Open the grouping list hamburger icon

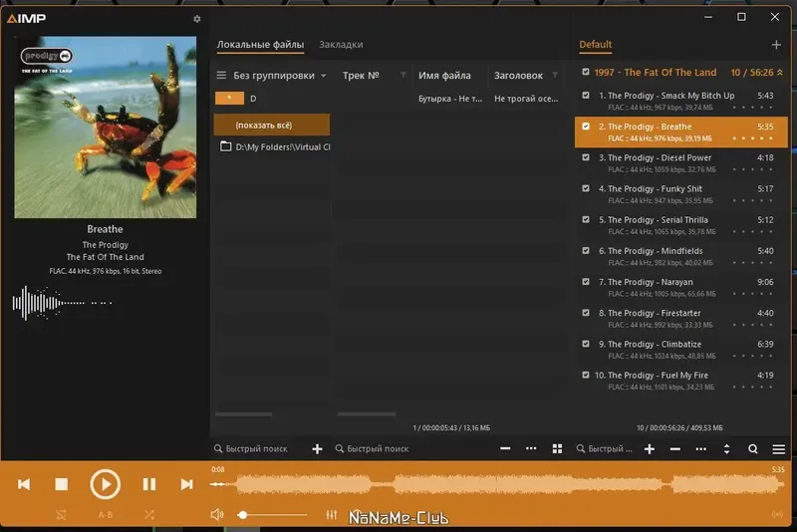tap(221, 75)
